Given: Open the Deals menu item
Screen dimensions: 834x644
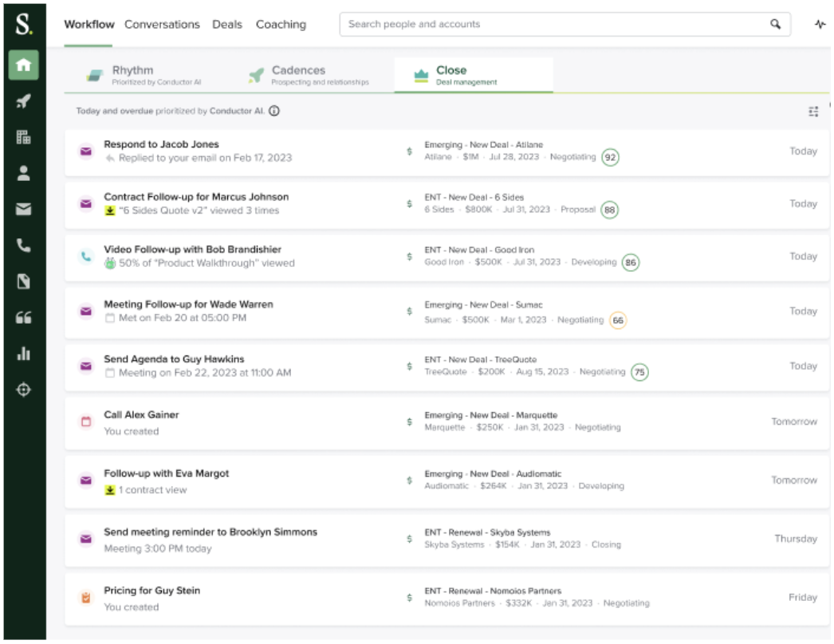Looking at the screenshot, I should point(227,24).
